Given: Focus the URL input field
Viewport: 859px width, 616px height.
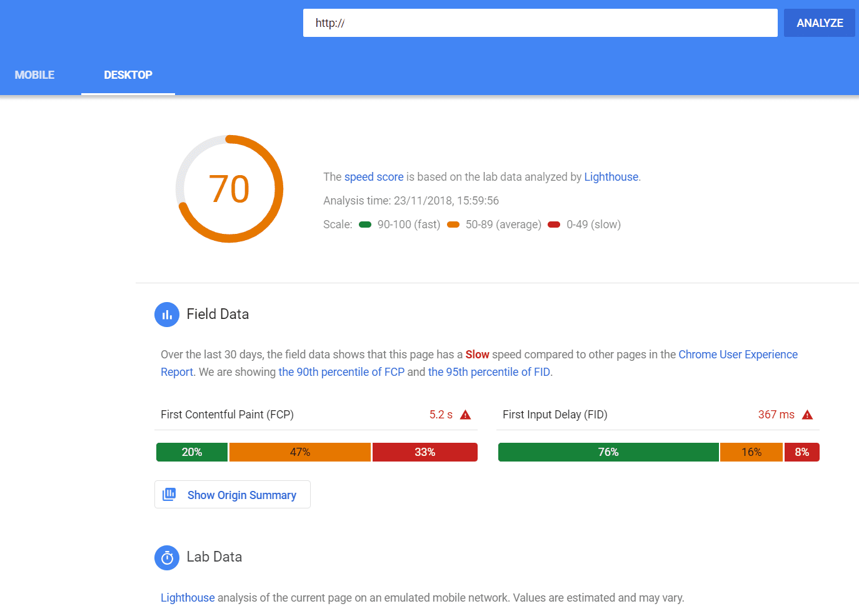Looking at the screenshot, I should [540, 23].
